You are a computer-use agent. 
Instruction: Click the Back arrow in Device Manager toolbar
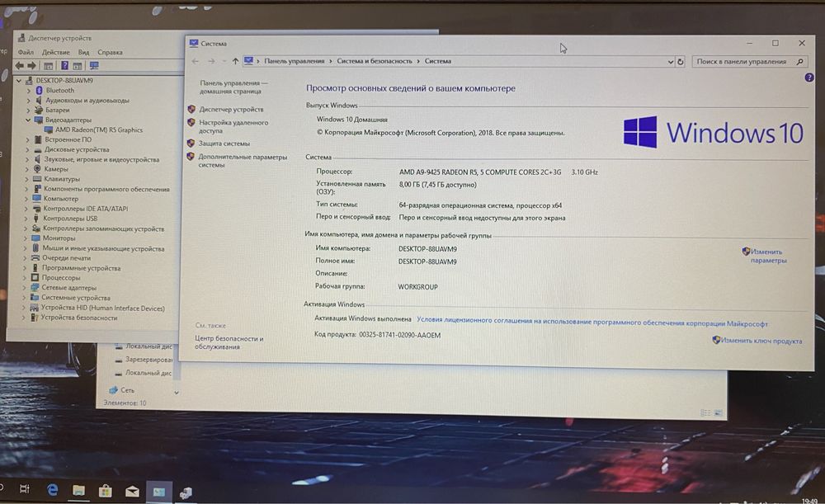(20, 66)
